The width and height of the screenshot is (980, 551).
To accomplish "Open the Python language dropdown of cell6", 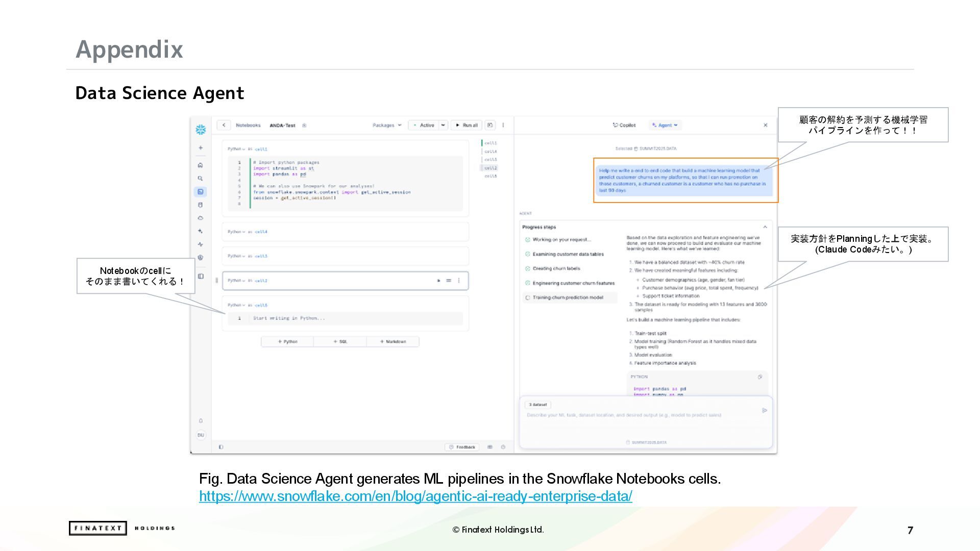I will 236,305.
